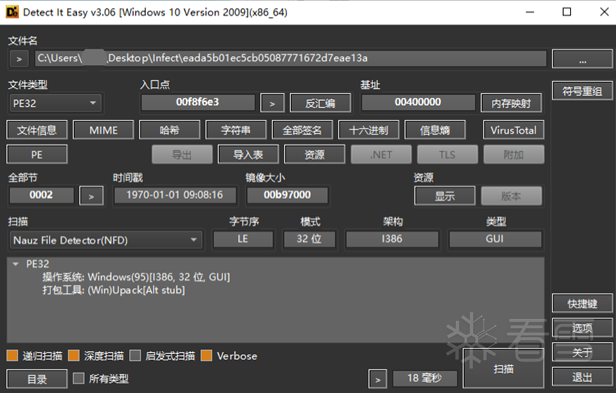Click image size field 00b97000
616x393 pixels.
click(x=287, y=195)
